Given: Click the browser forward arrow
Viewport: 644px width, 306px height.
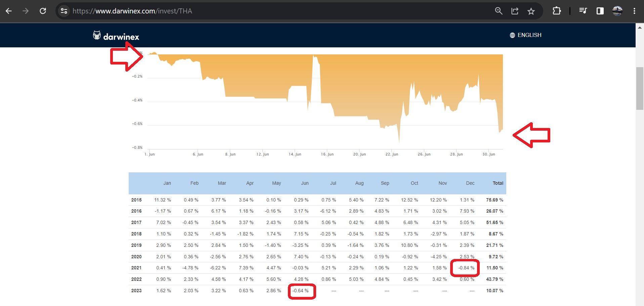Looking at the screenshot, I should point(26,11).
